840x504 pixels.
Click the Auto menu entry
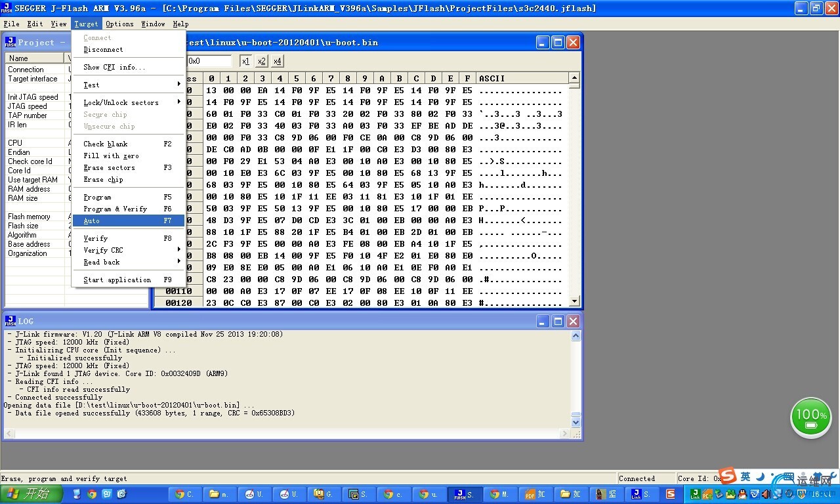click(x=129, y=220)
